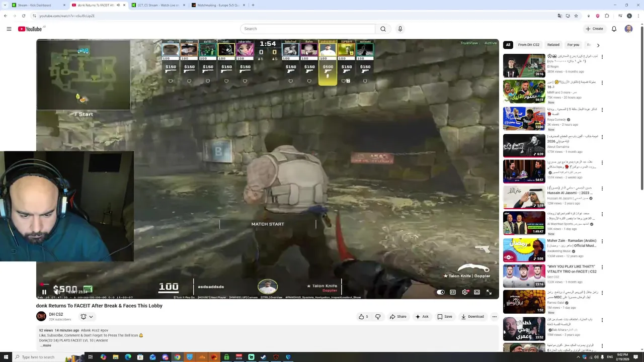644x362 pixels.
Task: Open the 28:16 El Negm video thumbnail
Action: (524, 65)
